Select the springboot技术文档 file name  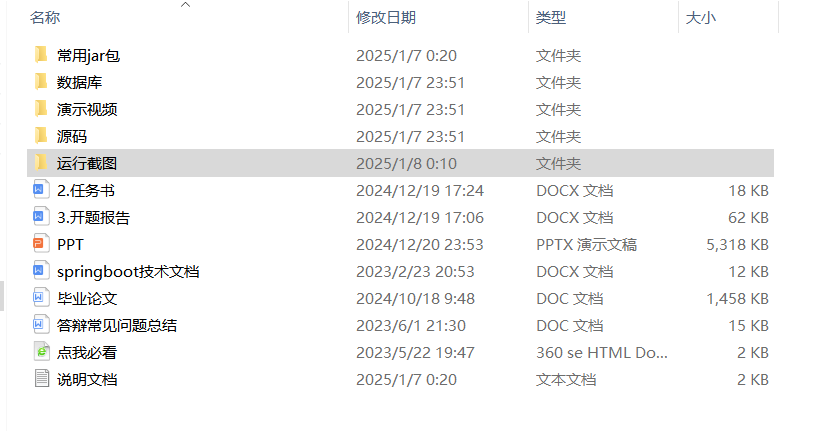(x=128, y=271)
